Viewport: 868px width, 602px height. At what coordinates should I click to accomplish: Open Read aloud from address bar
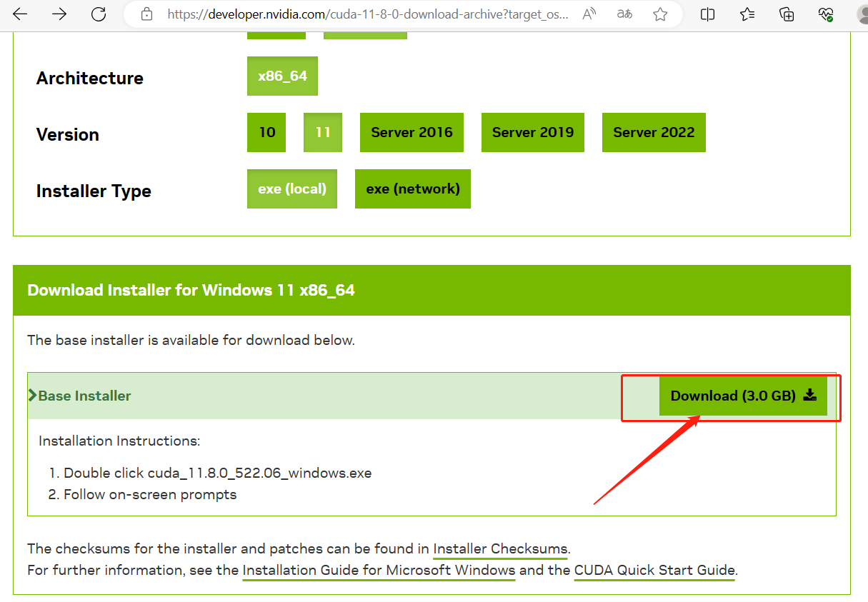click(589, 14)
